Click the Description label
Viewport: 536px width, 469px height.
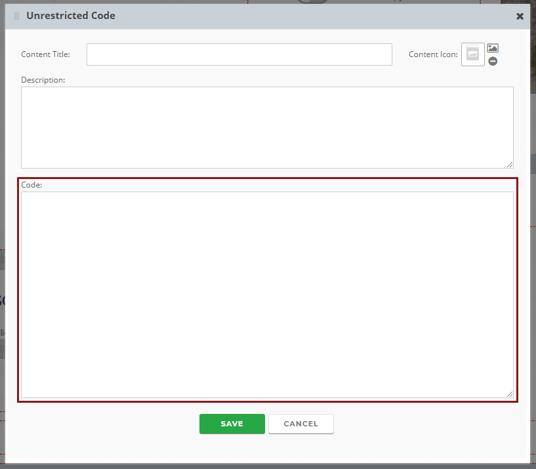coord(43,80)
